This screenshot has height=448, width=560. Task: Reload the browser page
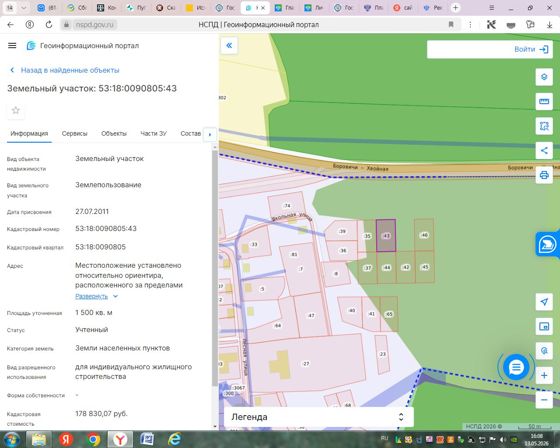pos(49,25)
